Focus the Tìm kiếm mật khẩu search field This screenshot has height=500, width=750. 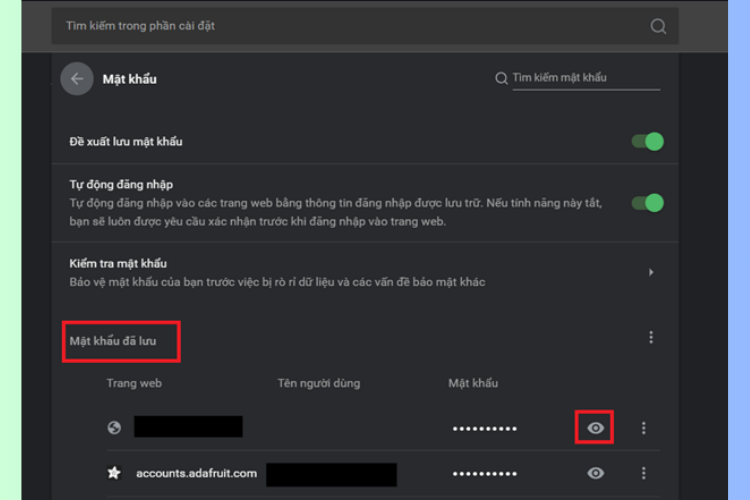coord(586,78)
